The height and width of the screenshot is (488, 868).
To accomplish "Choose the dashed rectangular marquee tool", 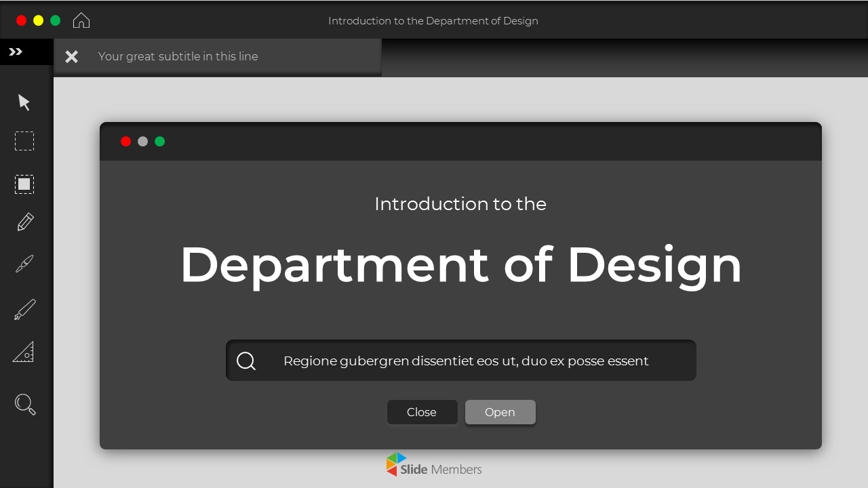I will pyautogui.click(x=24, y=141).
